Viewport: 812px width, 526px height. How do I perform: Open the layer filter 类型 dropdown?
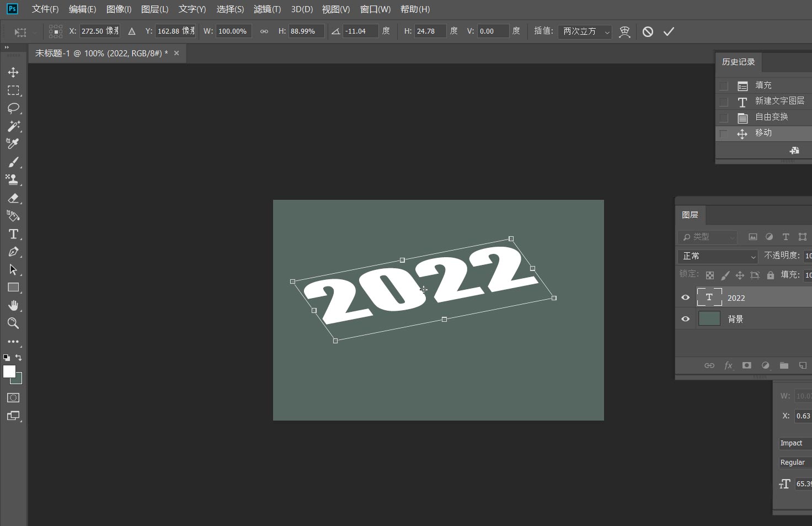pyautogui.click(x=708, y=237)
